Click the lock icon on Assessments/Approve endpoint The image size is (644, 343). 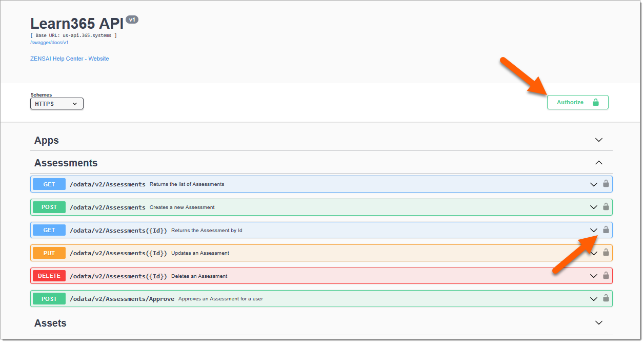(x=606, y=298)
